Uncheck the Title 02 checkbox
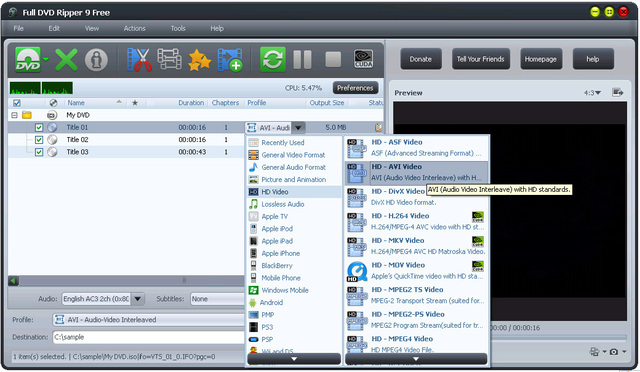This screenshot has width=640, height=372. pos(39,140)
